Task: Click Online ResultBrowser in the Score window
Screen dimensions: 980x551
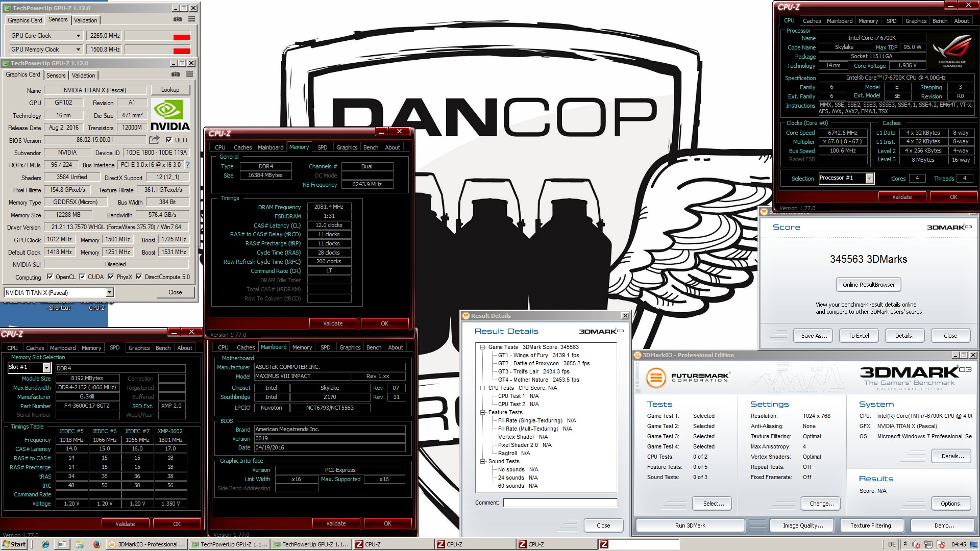Action: (869, 285)
